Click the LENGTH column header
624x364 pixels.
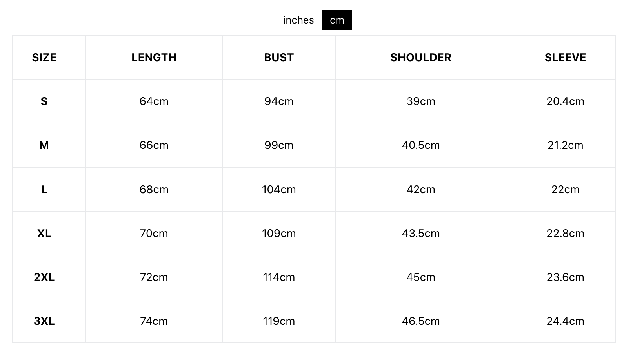[154, 58]
